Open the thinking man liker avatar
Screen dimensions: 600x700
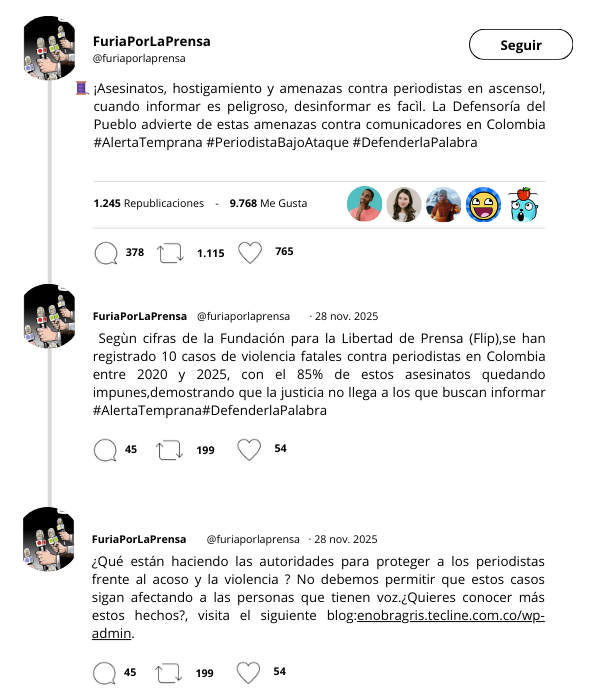click(x=364, y=204)
